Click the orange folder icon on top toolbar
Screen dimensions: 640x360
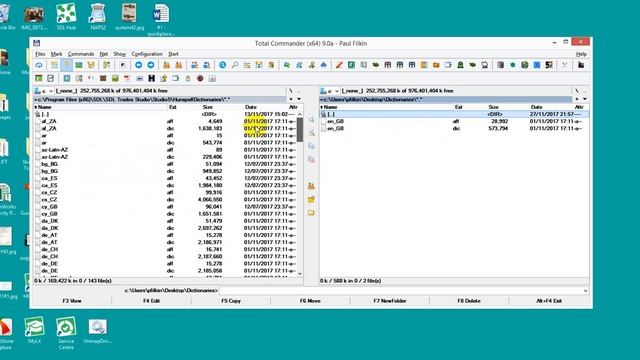point(436,65)
